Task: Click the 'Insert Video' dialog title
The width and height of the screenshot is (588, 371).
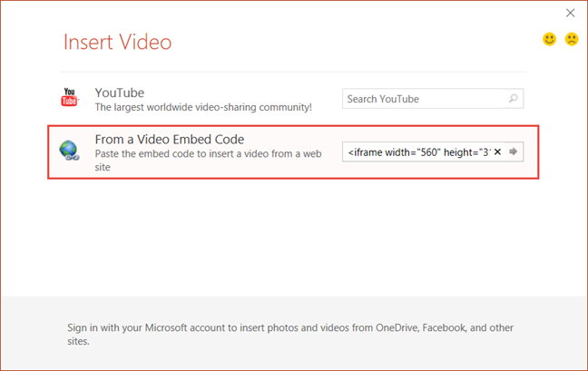Action: click(117, 42)
